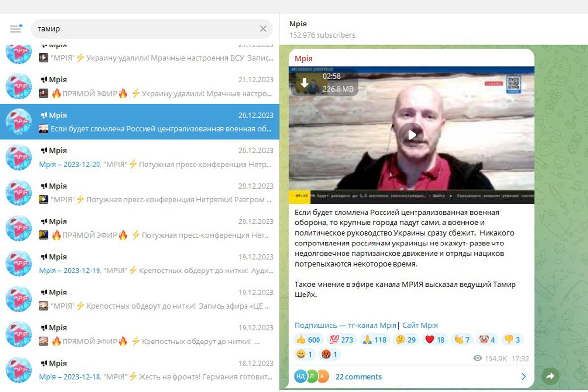Viewport: 588px width, 392px height.
Task: Click the search input containing тамир
Action: pyautogui.click(x=147, y=28)
